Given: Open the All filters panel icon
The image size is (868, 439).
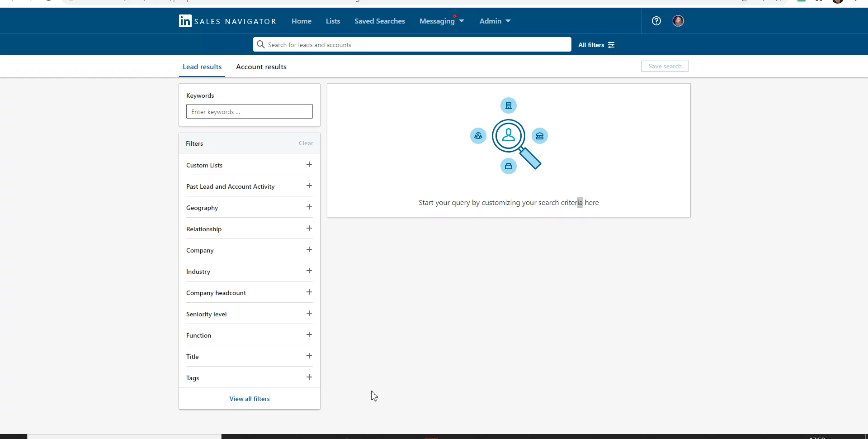Looking at the screenshot, I should [611, 45].
